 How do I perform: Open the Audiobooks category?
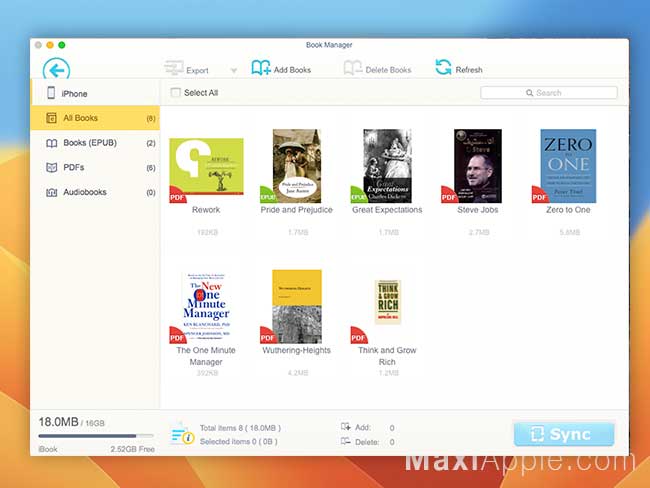tap(95, 192)
